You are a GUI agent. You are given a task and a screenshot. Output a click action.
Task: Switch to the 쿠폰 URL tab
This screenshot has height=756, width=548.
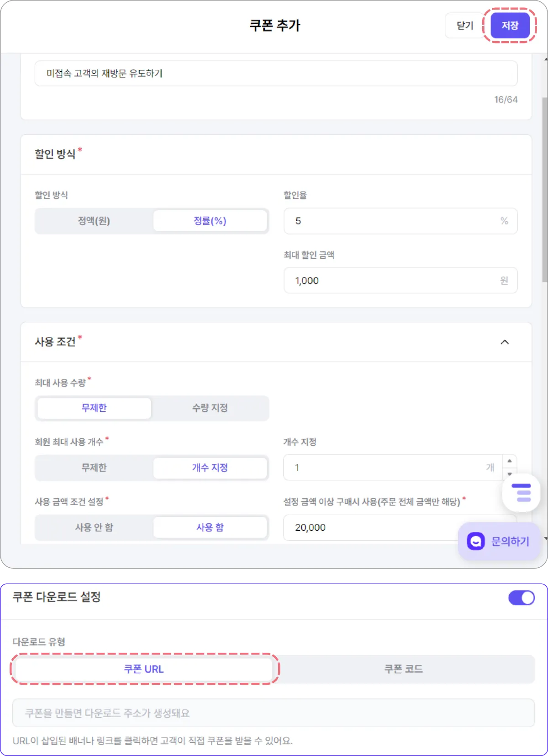pos(144,669)
